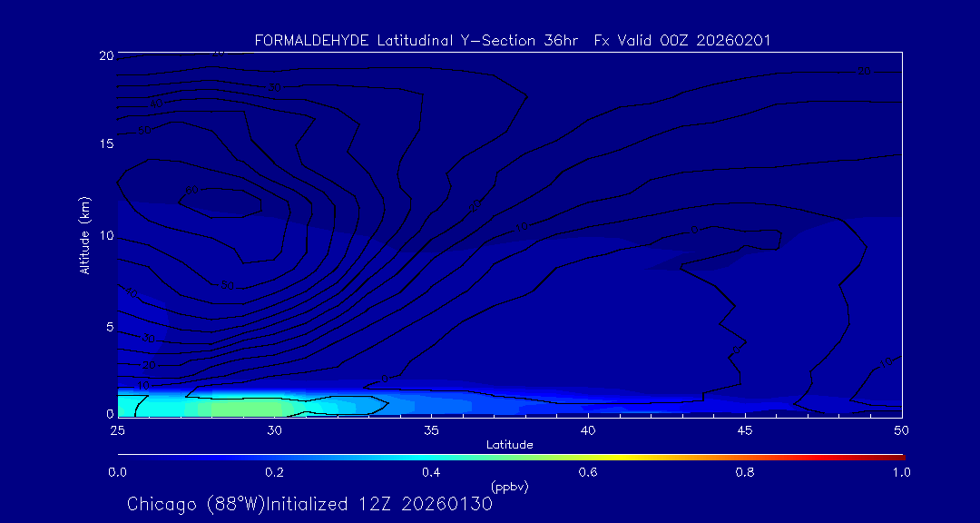Screen dimensions: 980x523
Task: Click the latitude tick label '25'
Action: pyautogui.click(x=117, y=430)
